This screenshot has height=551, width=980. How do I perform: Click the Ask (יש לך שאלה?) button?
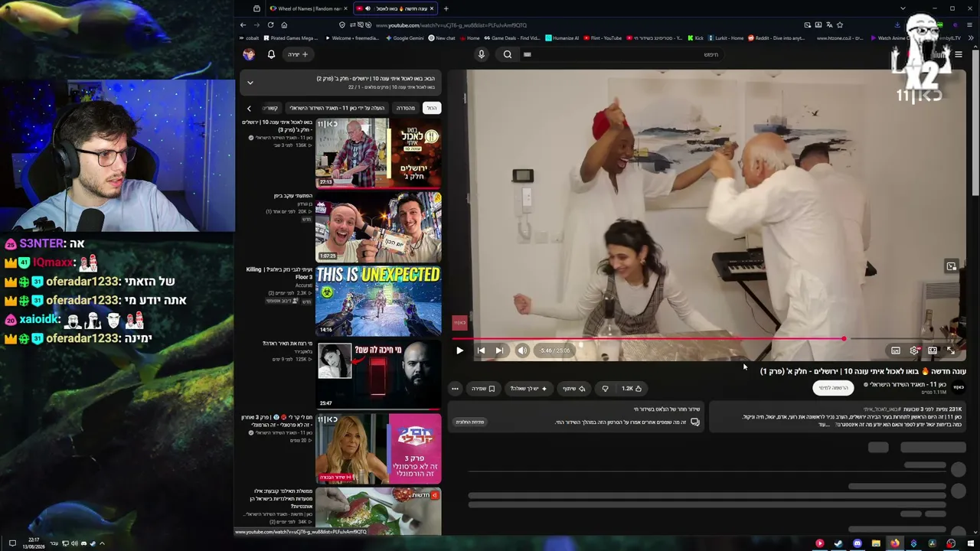click(x=528, y=389)
